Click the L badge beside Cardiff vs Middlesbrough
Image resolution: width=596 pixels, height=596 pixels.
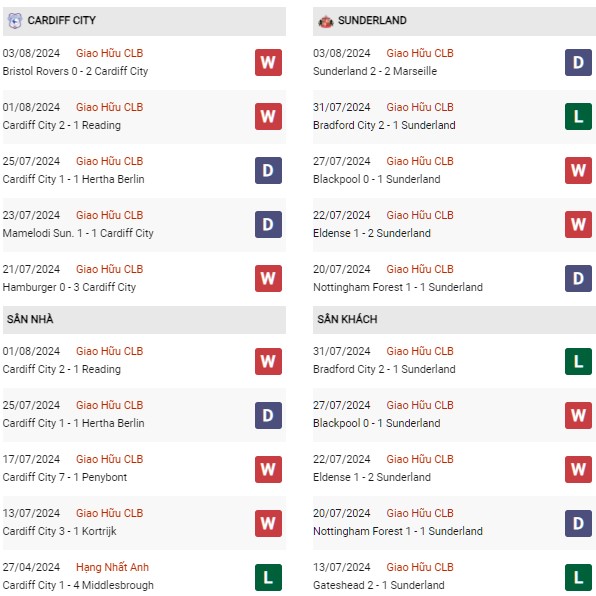(x=268, y=578)
